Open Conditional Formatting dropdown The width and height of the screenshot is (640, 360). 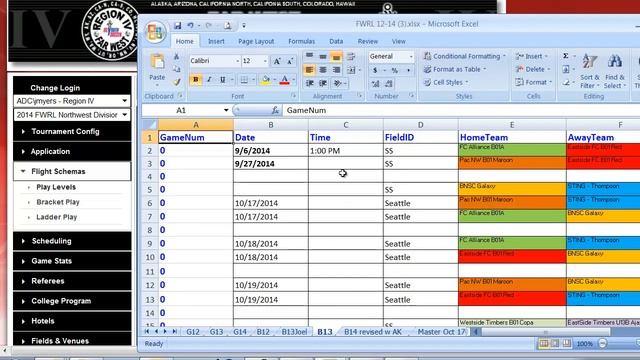[x=464, y=56]
